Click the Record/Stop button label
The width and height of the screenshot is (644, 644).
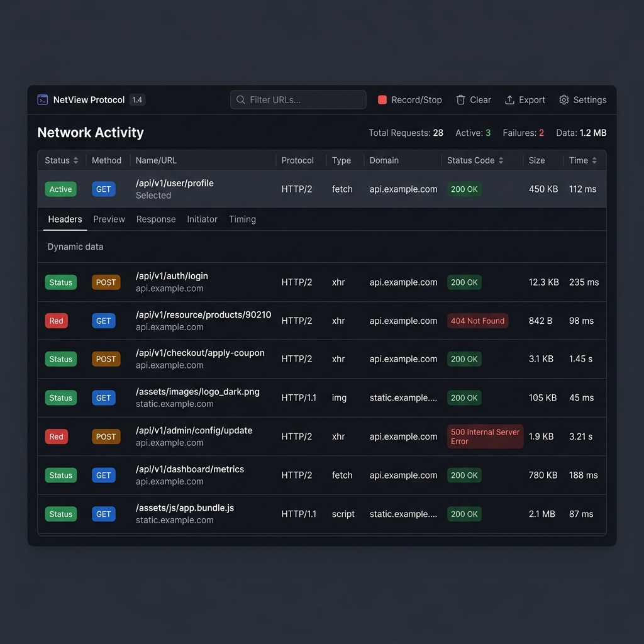tap(416, 100)
